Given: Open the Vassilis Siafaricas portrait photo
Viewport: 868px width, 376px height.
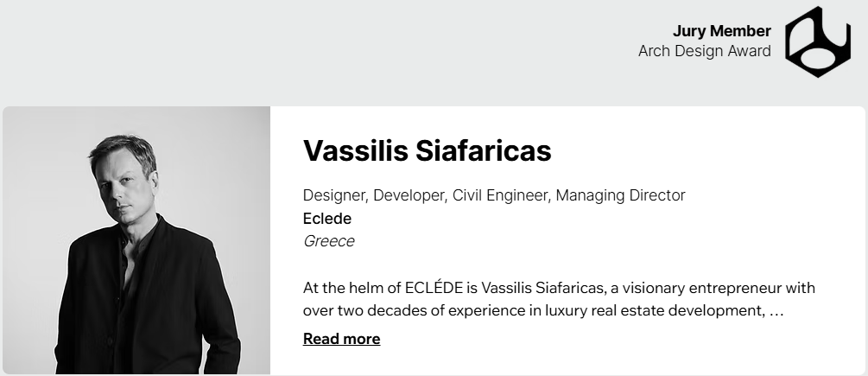Looking at the screenshot, I should (x=136, y=240).
